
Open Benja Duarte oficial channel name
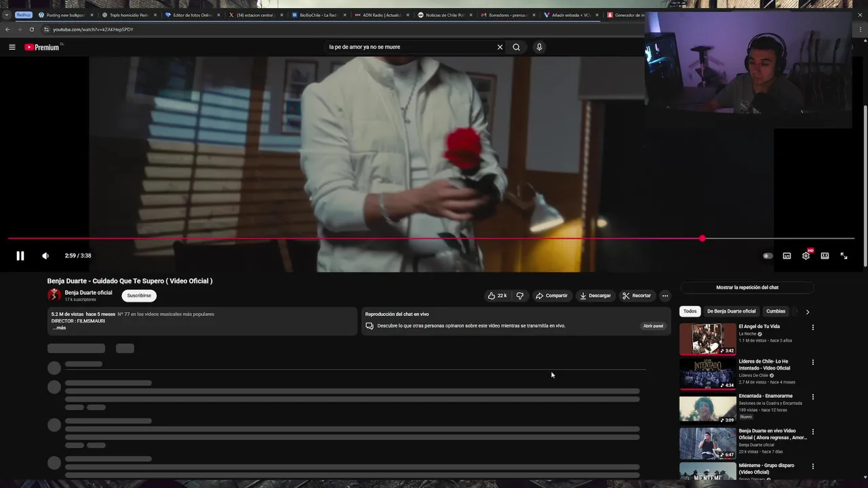pyautogui.click(x=88, y=293)
